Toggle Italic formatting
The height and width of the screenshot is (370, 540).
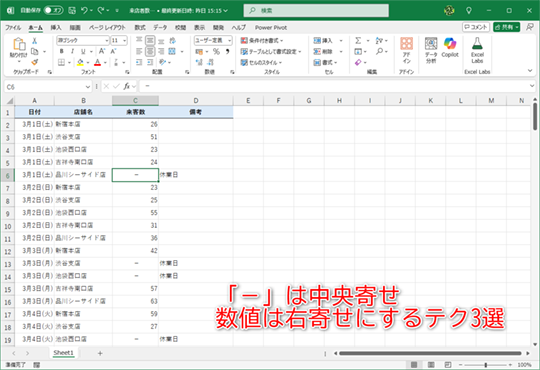[x=72, y=51]
